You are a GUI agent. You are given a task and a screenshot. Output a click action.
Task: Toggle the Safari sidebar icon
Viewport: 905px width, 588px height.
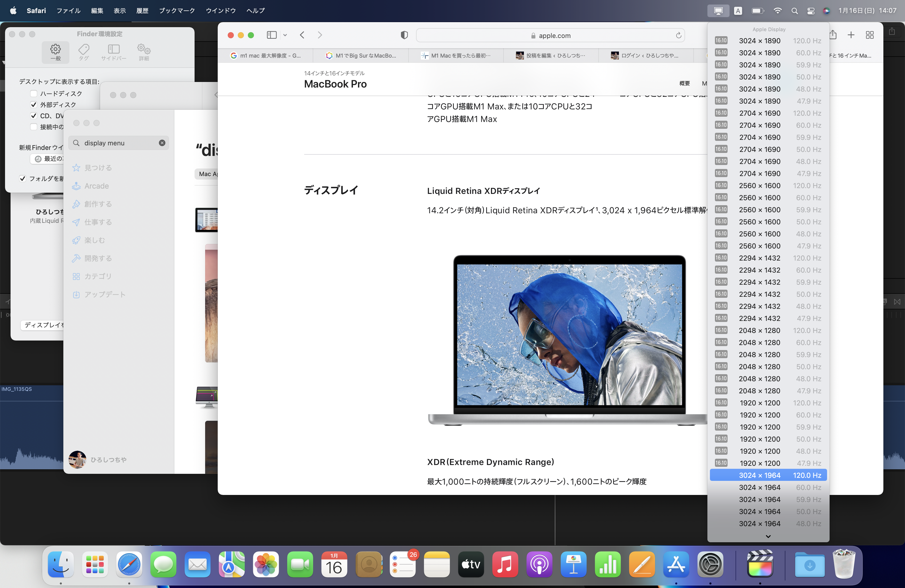click(x=271, y=35)
